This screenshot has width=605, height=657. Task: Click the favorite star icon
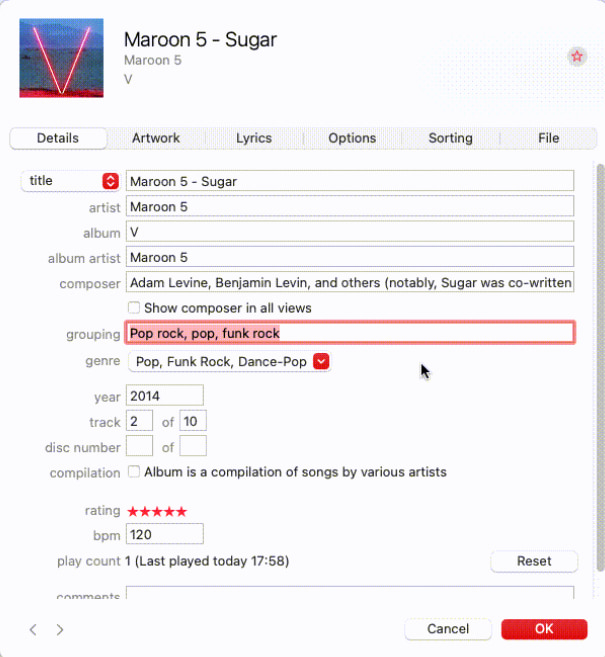click(577, 56)
